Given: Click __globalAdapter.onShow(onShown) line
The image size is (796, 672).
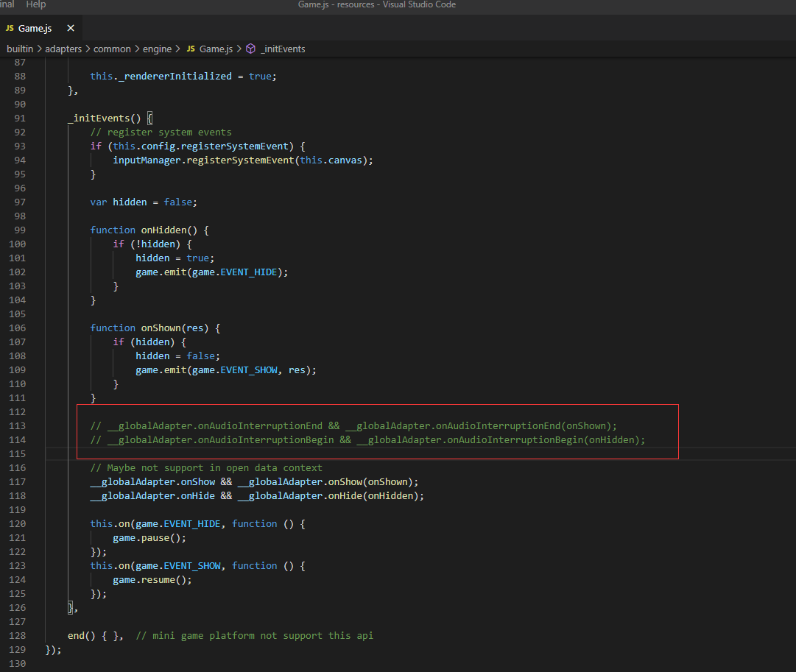Looking at the screenshot, I should point(254,481).
